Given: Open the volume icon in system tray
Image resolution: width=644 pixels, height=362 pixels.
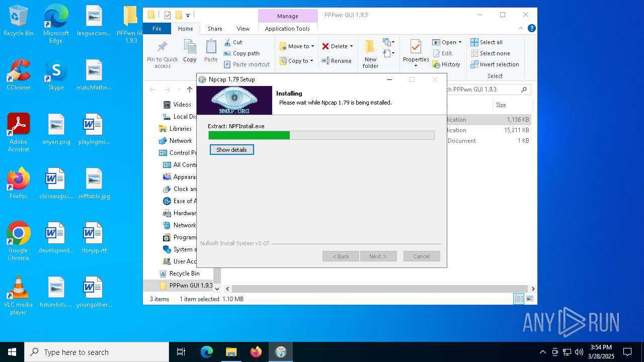Looking at the screenshot, I should pos(579,352).
